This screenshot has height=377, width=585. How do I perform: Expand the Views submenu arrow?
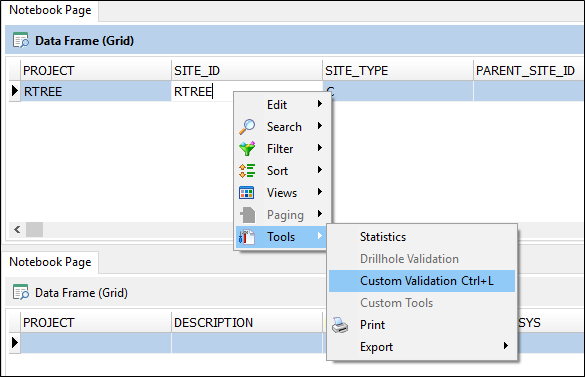(x=320, y=192)
